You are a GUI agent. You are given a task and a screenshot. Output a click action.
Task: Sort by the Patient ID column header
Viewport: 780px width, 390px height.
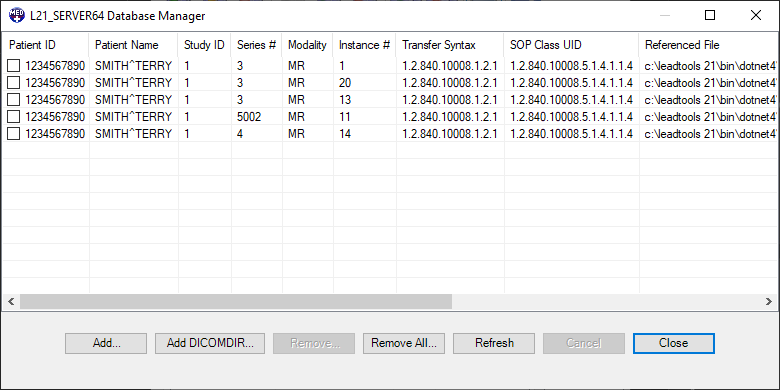point(45,45)
